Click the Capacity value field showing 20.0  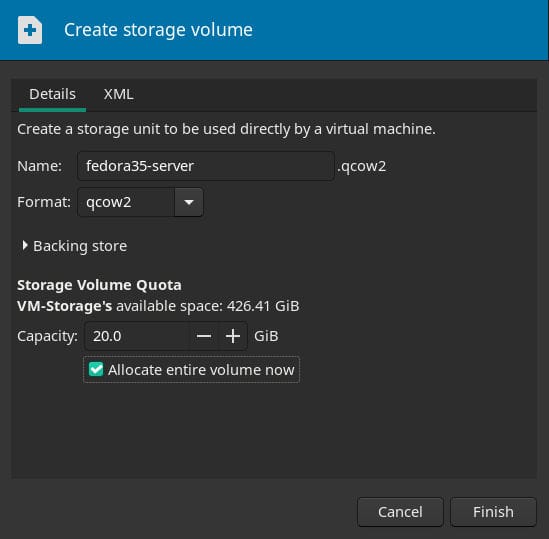[x=138, y=336]
